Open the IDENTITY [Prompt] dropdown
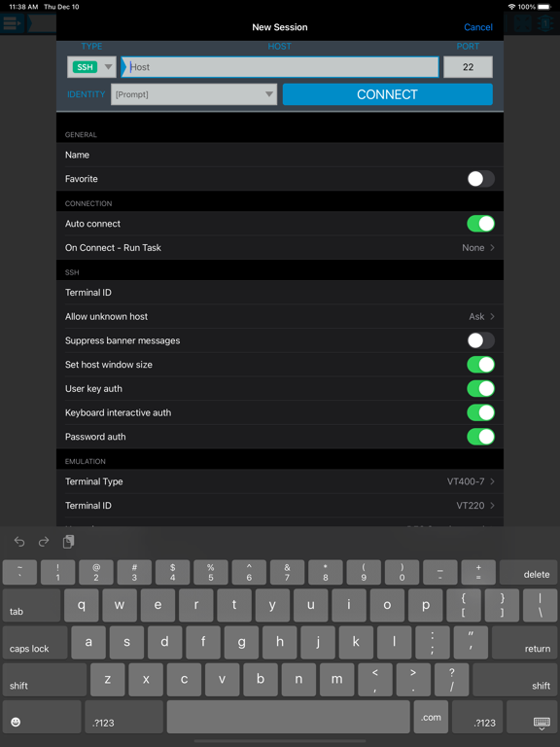 point(193,94)
